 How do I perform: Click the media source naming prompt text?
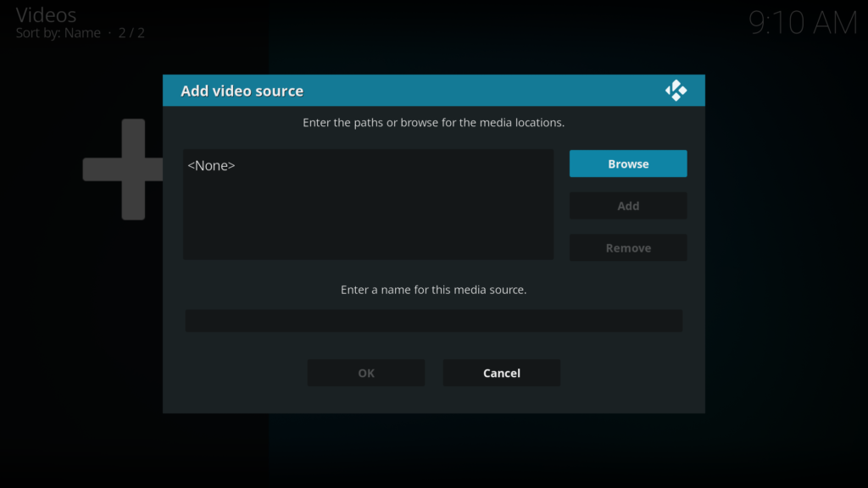click(433, 289)
